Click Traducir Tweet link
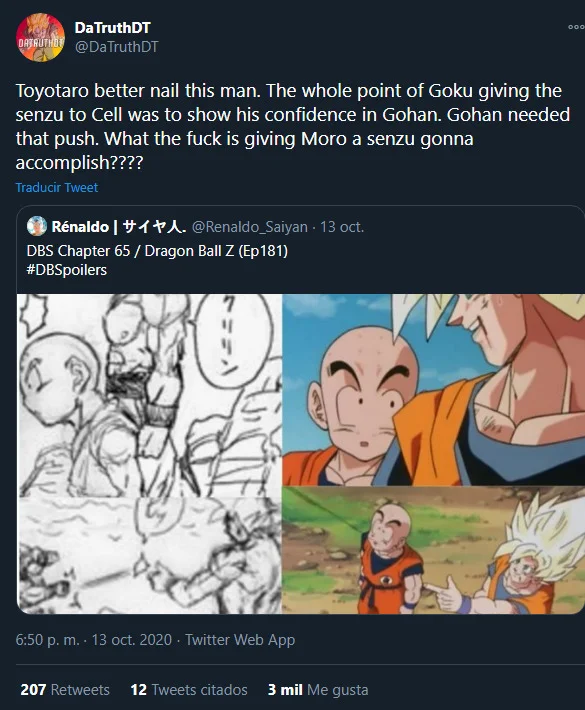 coord(57,187)
